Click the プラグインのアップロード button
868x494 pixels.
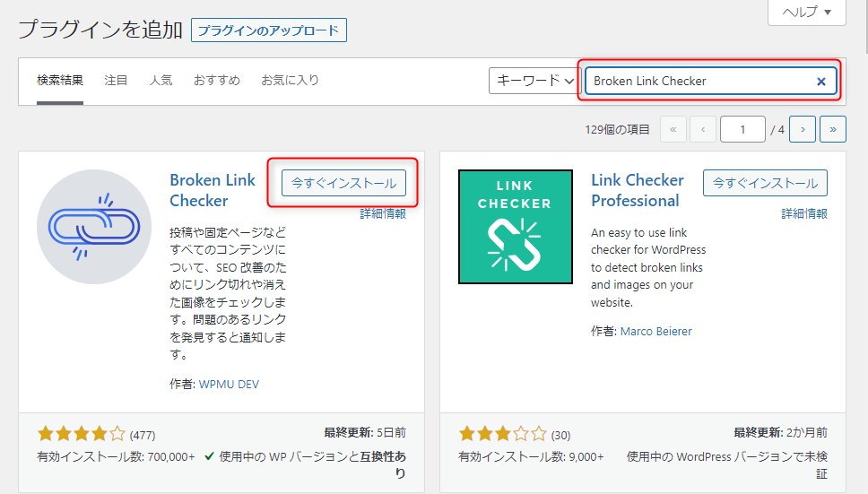pos(268,30)
